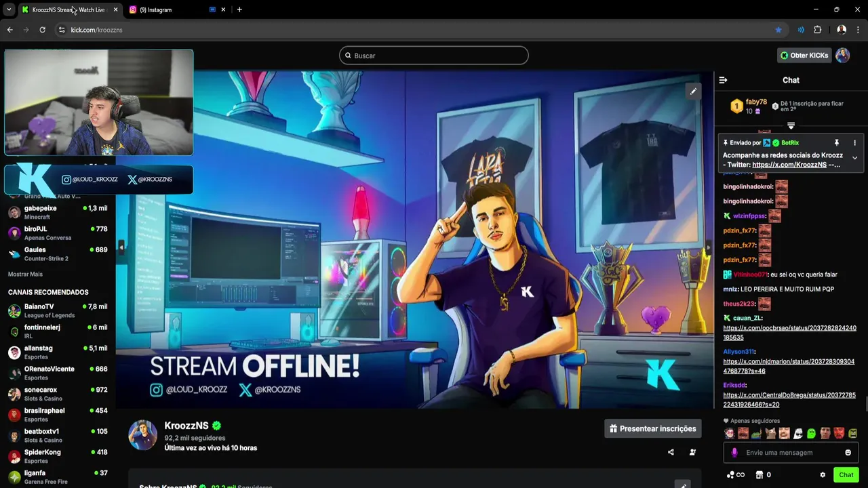
Task: Click the faby78 top gifter name
Action: (x=756, y=102)
